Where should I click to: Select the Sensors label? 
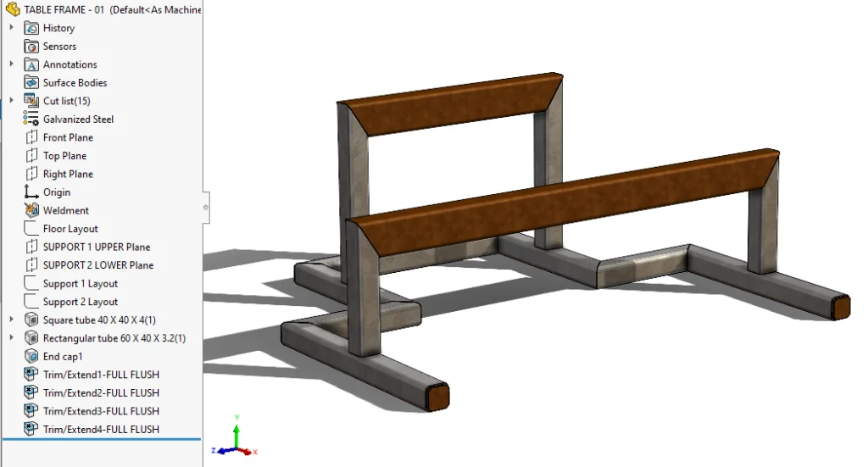[x=60, y=46]
